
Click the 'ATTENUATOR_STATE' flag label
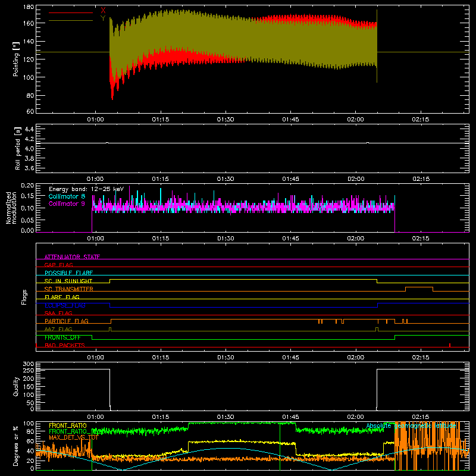[72, 257]
